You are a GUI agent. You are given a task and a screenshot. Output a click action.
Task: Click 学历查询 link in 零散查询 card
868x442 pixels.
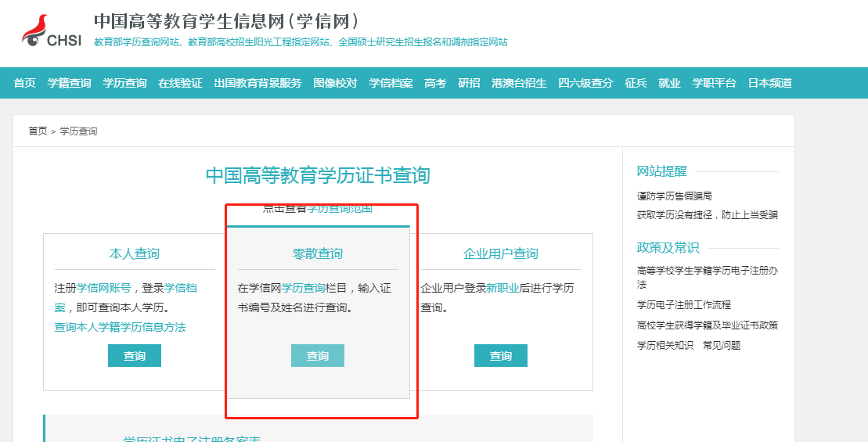304,288
